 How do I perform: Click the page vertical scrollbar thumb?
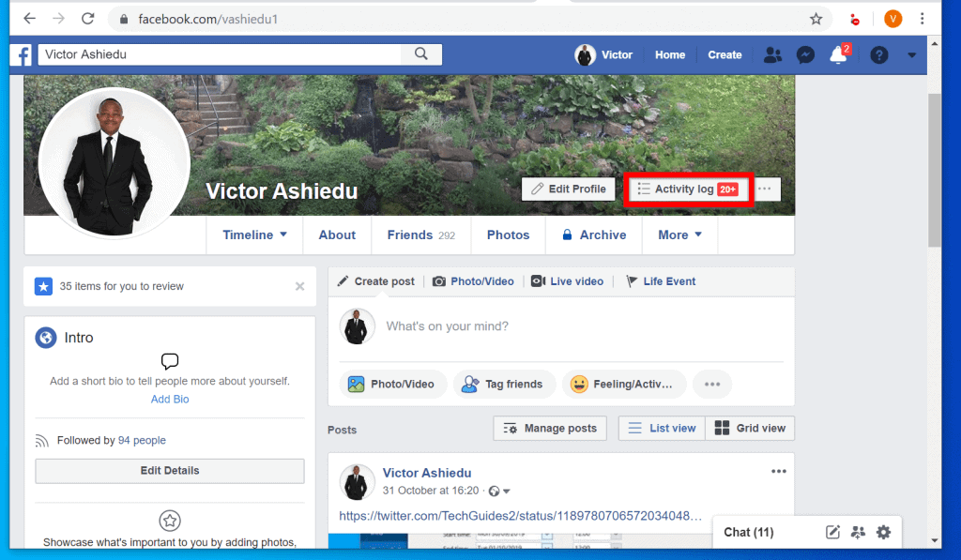click(934, 170)
